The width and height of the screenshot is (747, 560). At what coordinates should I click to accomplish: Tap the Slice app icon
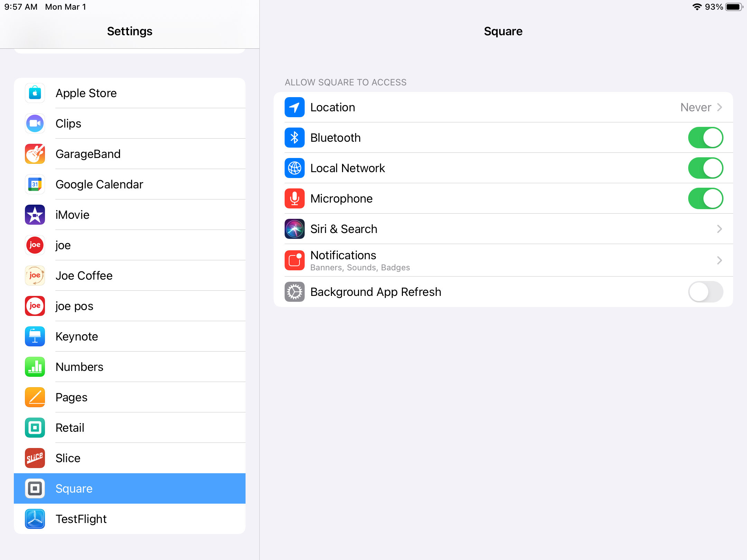coord(35,458)
